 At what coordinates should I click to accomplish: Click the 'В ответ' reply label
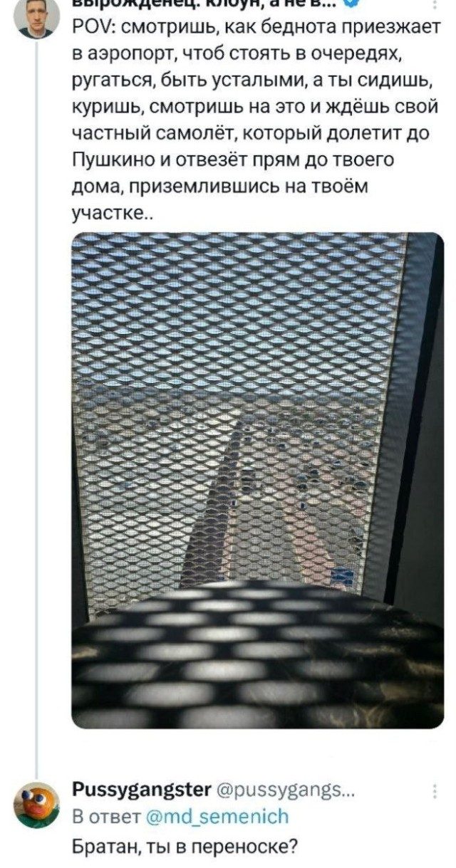98,817
